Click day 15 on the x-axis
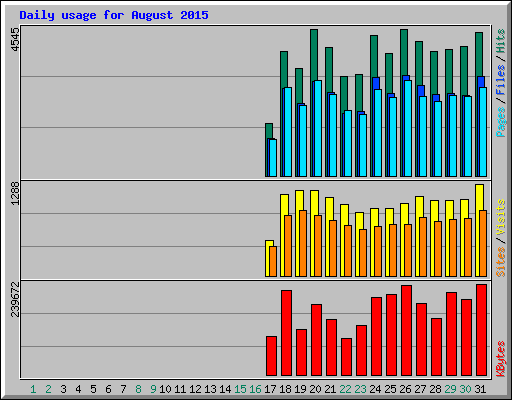The height and width of the screenshot is (400, 512). pyautogui.click(x=240, y=389)
